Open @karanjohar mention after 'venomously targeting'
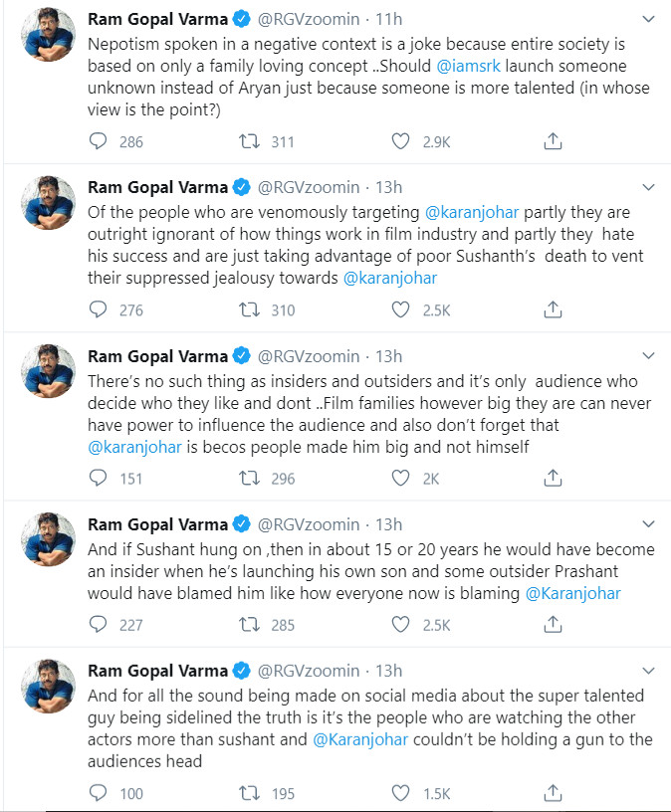Image resolution: width=671 pixels, height=812 pixels. (472, 212)
